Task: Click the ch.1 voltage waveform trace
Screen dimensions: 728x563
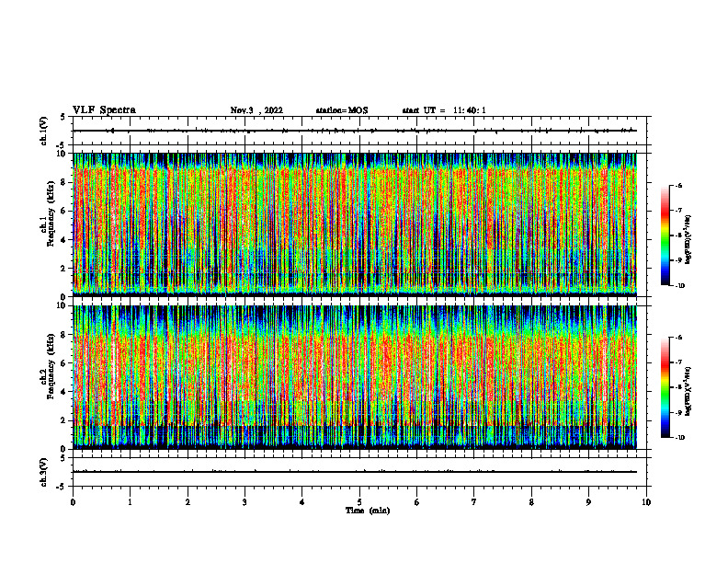Action: 355,131
